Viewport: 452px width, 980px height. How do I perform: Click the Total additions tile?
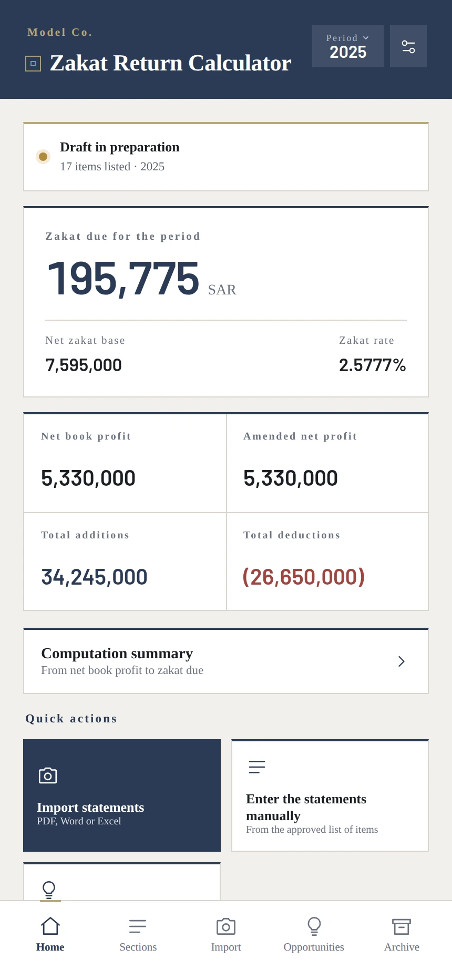coord(125,562)
